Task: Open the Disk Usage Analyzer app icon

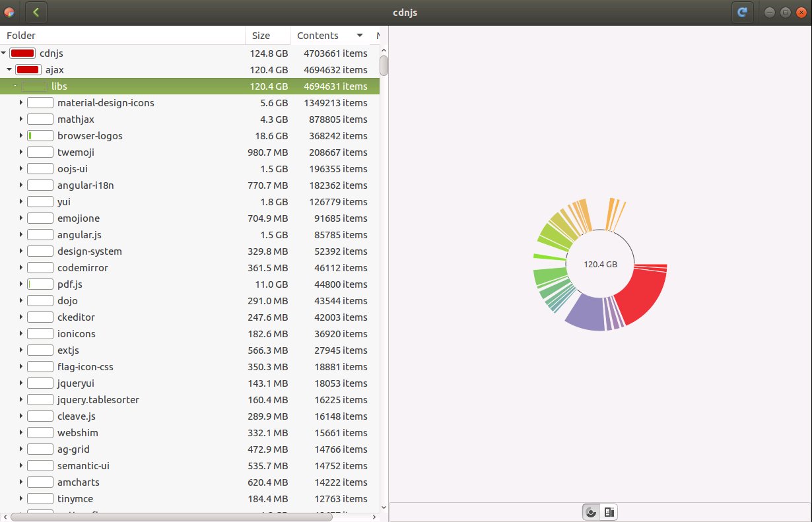Action: tap(9, 12)
